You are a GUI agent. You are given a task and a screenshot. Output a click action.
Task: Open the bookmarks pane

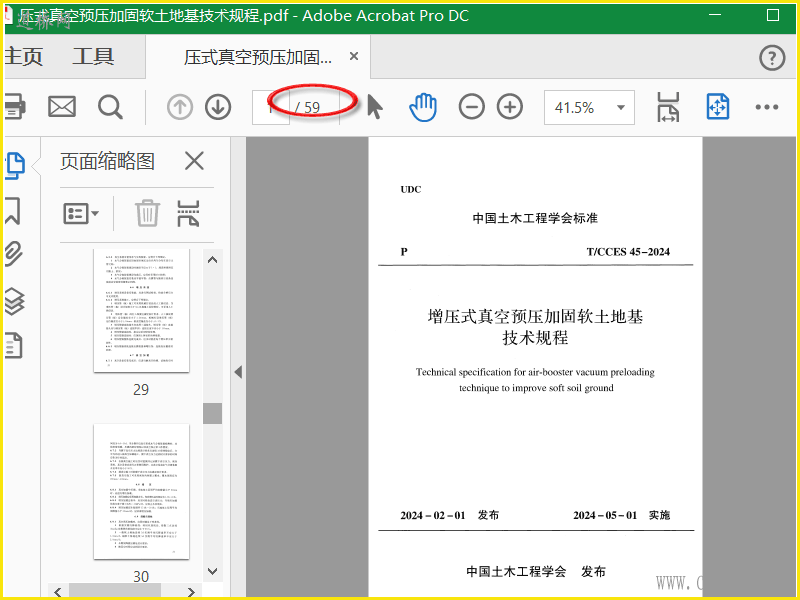(x=13, y=210)
